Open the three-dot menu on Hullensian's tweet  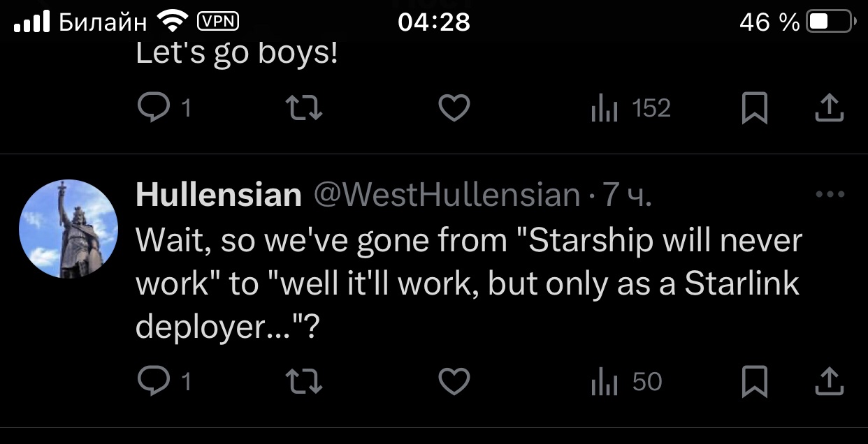(x=830, y=195)
